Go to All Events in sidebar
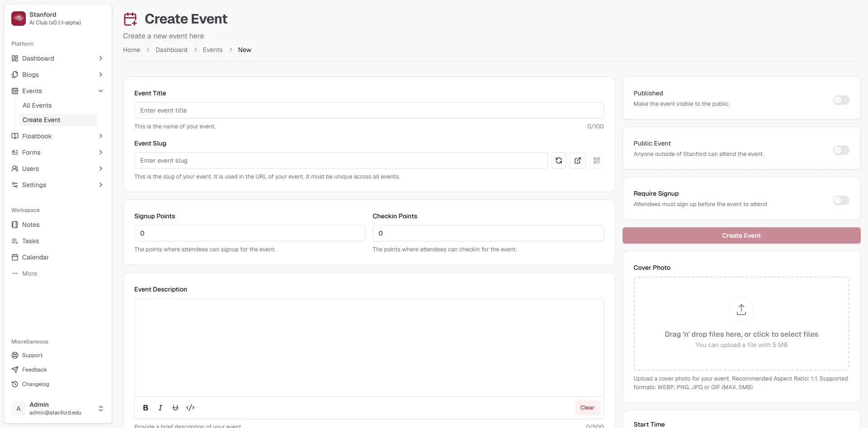The width and height of the screenshot is (868, 428). pyautogui.click(x=37, y=105)
